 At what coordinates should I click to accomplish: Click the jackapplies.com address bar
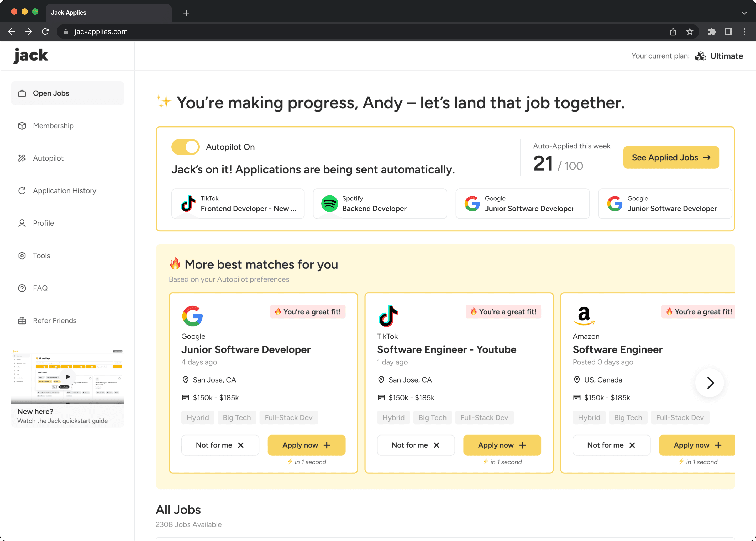coord(101,32)
